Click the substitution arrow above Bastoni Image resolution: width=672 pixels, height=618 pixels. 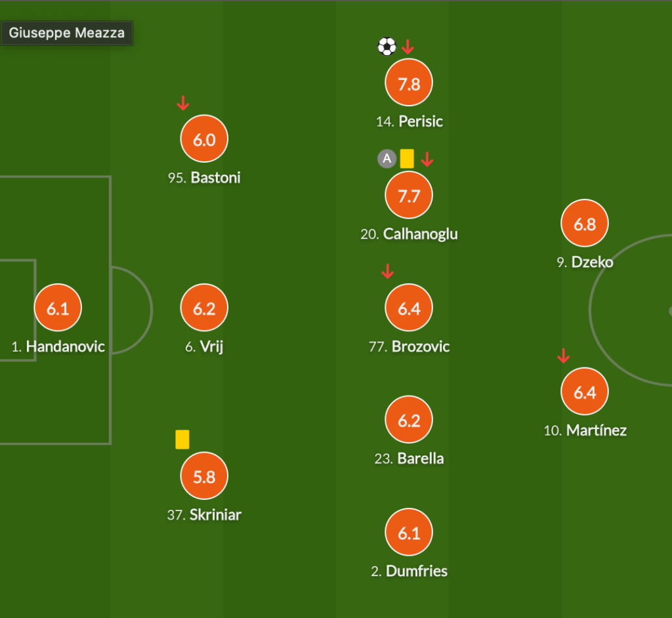tap(183, 103)
